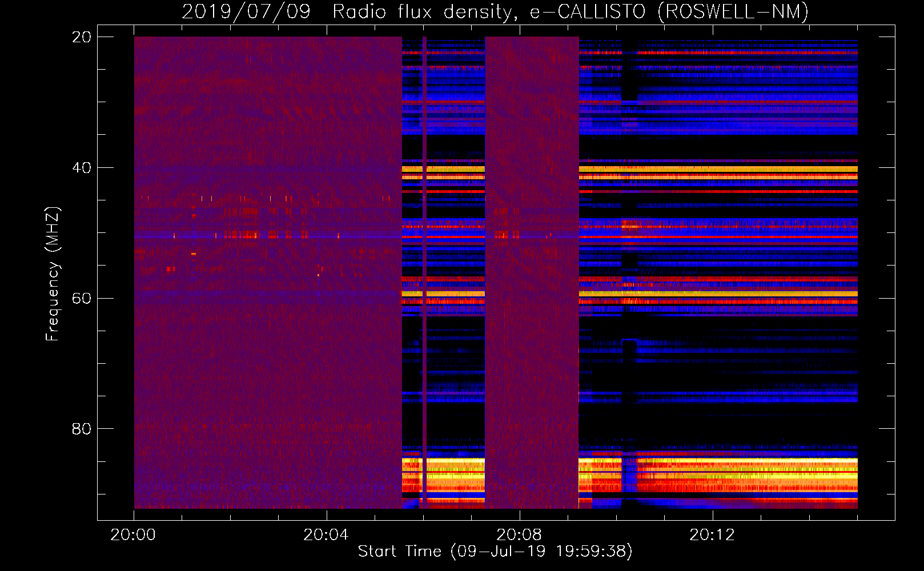924x571 pixels.
Task: Click the '20:12' time tick label
Action: (712, 534)
